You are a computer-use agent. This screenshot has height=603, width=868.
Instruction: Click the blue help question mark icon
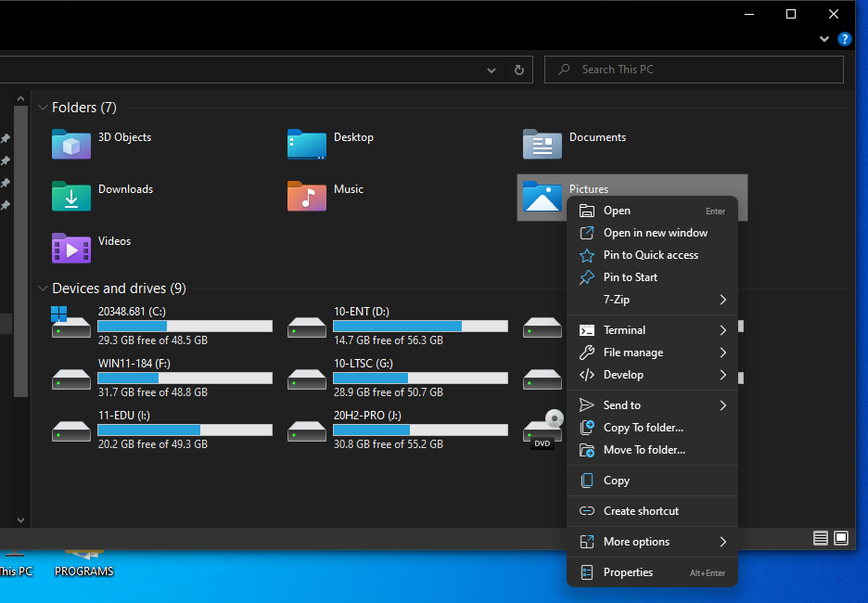(x=844, y=39)
